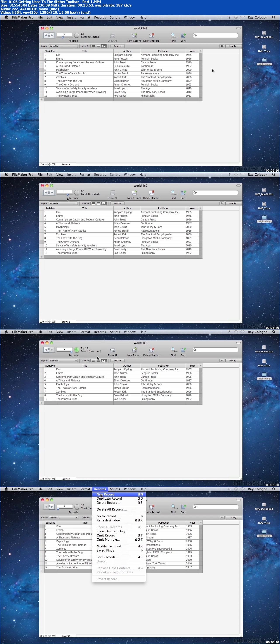Image resolution: width=280 pixels, height=644 pixels.
Task: Click the Aa formatting bar icon in the 00:06:30 frame
Action: pos(222,360)
